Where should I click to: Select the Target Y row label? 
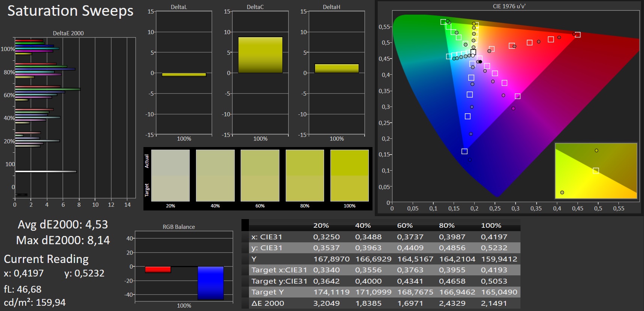pos(267,292)
